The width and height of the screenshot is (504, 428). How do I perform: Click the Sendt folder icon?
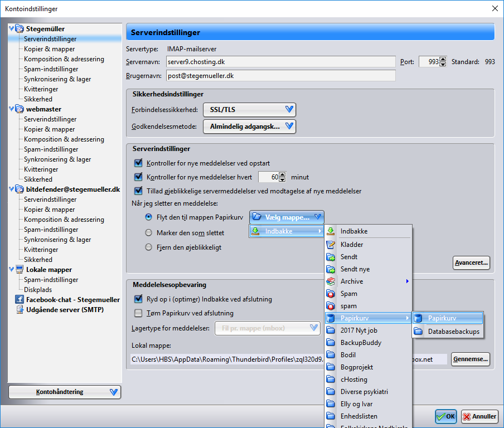click(331, 257)
